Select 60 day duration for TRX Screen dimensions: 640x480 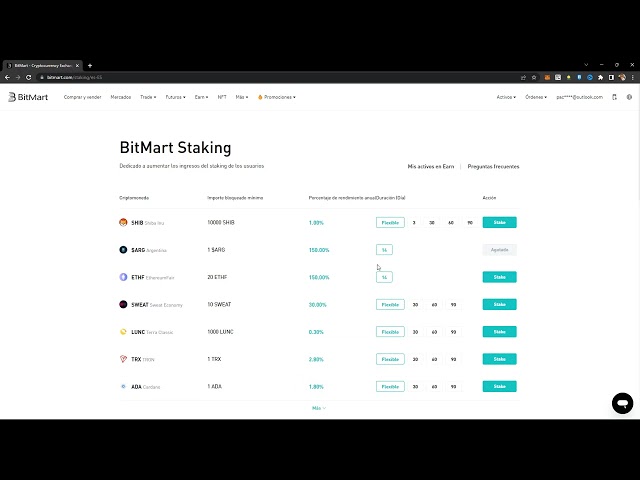[434, 359]
